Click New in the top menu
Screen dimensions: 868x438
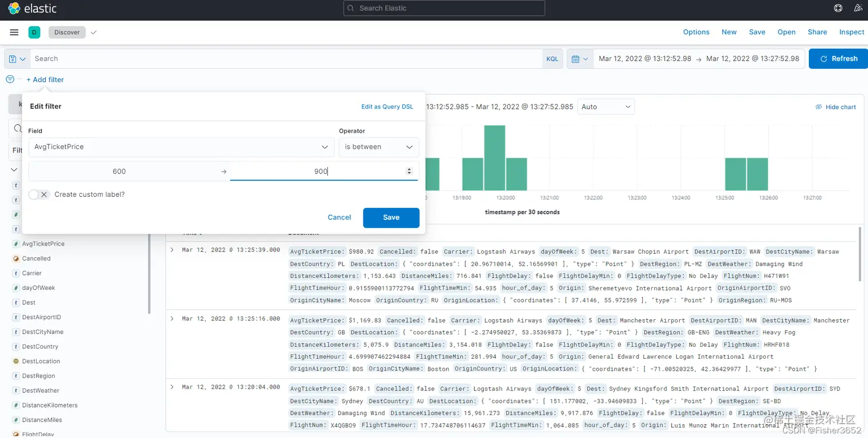point(729,32)
